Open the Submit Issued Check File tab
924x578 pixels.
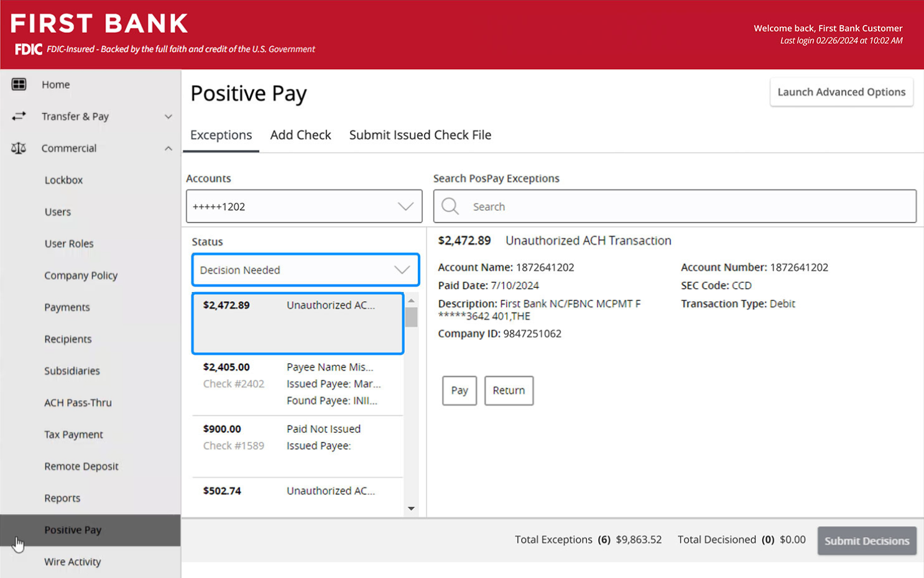(420, 135)
